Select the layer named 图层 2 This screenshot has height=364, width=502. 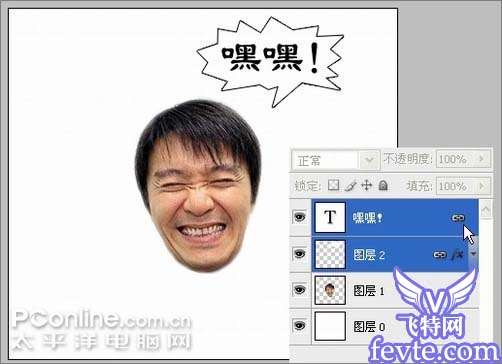tap(369, 255)
